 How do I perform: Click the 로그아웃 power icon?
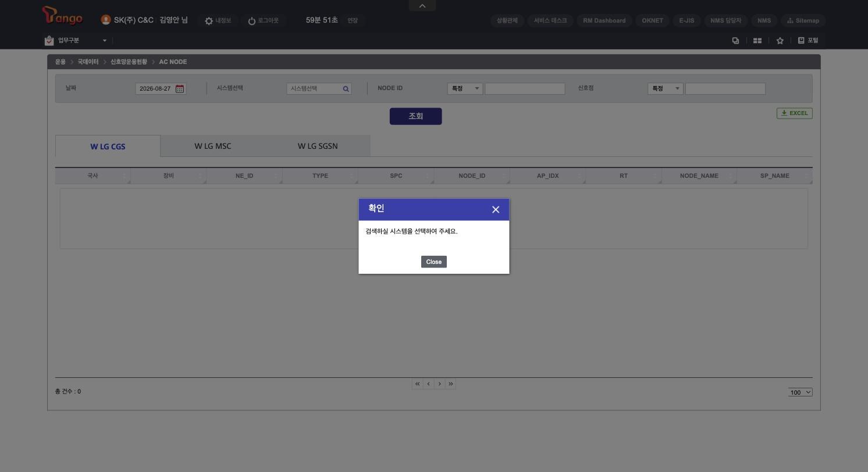(x=252, y=21)
